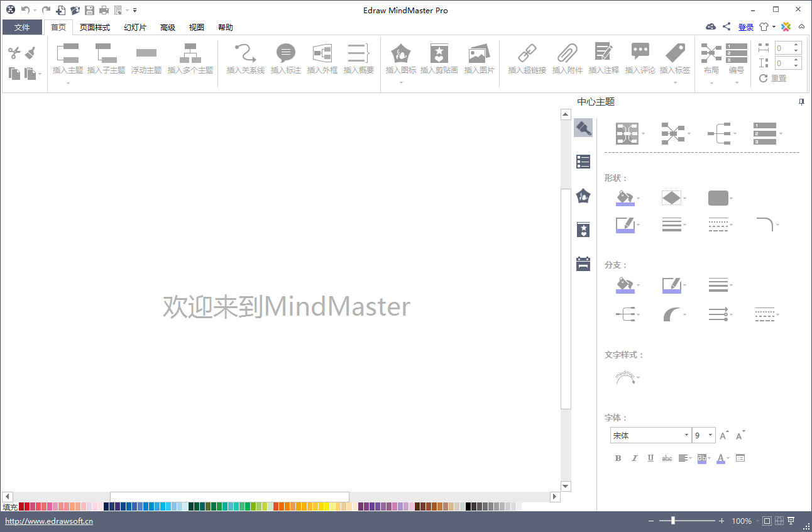Click the Insert Summary (插入概要) icon

point(358,53)
